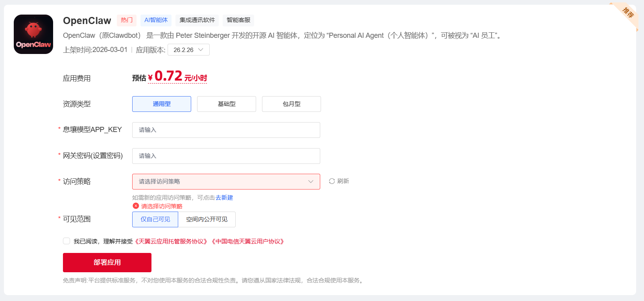Click the 请选择访问策略 error message

coord(162,206)
